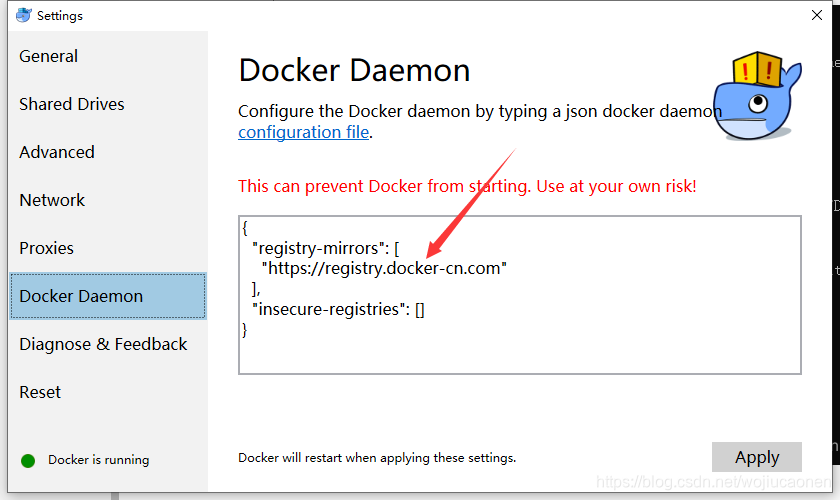
Task: Click the green Docker running status indicator
Action: pyautogui.click(x=28, y=460)
